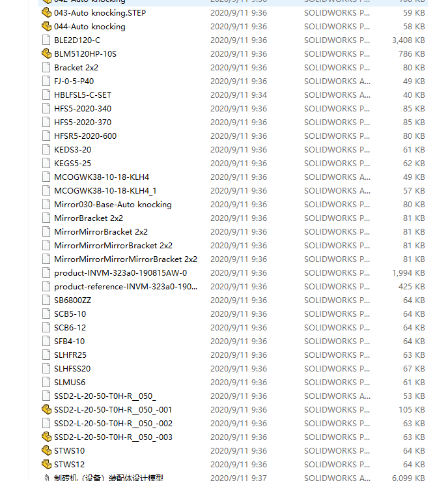The image size is (448, 481).
Task: Select file name SFB4-10
Action: (69, 342)
